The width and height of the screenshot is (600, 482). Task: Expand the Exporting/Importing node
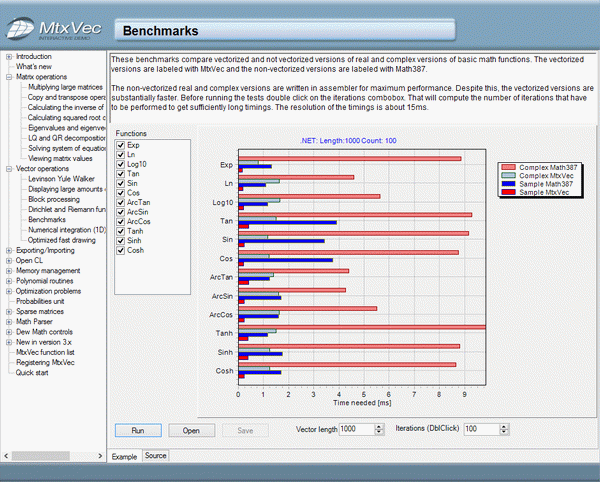pos(9,251)
